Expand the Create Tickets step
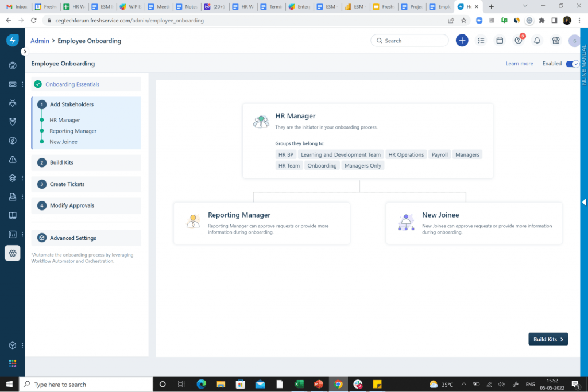The height and width of the screenshot is (392, 588). click(x=67, y=184)
